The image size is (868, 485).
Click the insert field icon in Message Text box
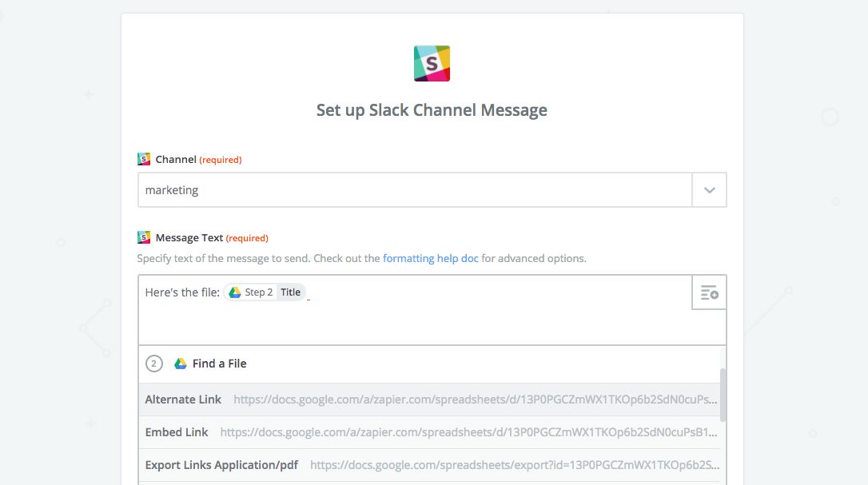(709, 292)
